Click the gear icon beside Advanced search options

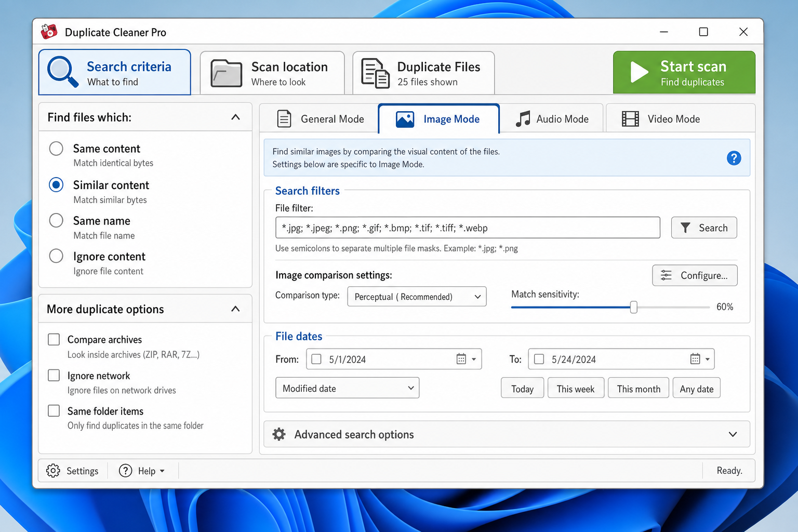(x=279, y=434)
